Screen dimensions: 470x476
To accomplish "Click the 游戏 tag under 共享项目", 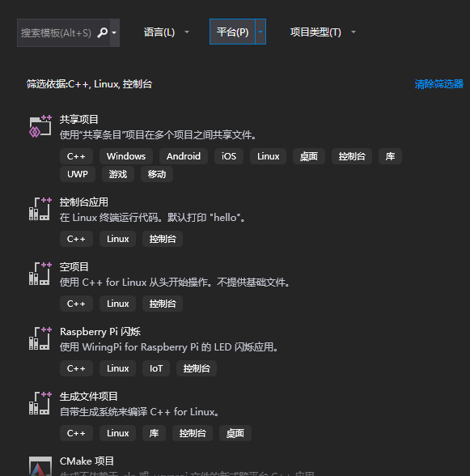I will pos(118,174).
